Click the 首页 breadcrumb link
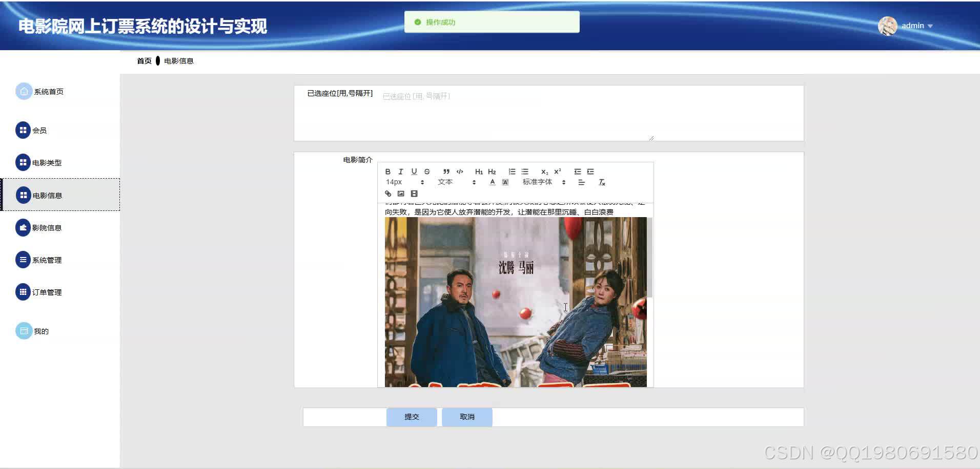The width and height of the screenshot is (980, 469). click(x=144, y=61)
